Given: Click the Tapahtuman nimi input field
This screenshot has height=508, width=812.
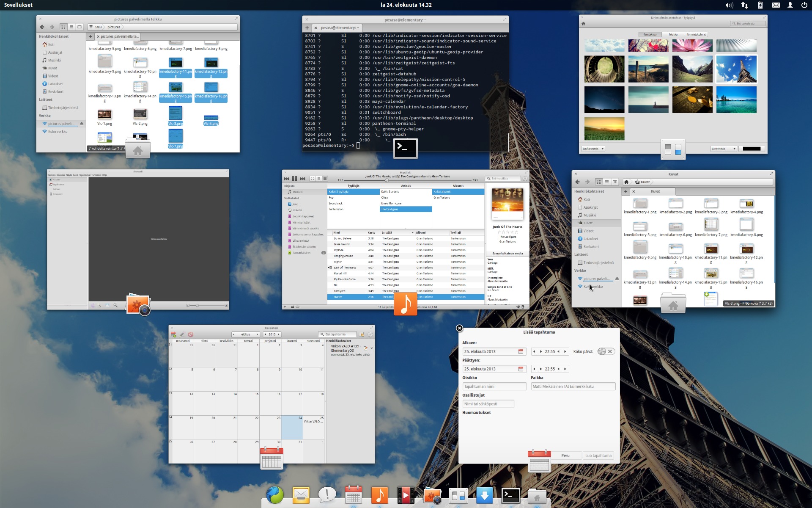Looking at the screenshot, I should click(494, 387).
